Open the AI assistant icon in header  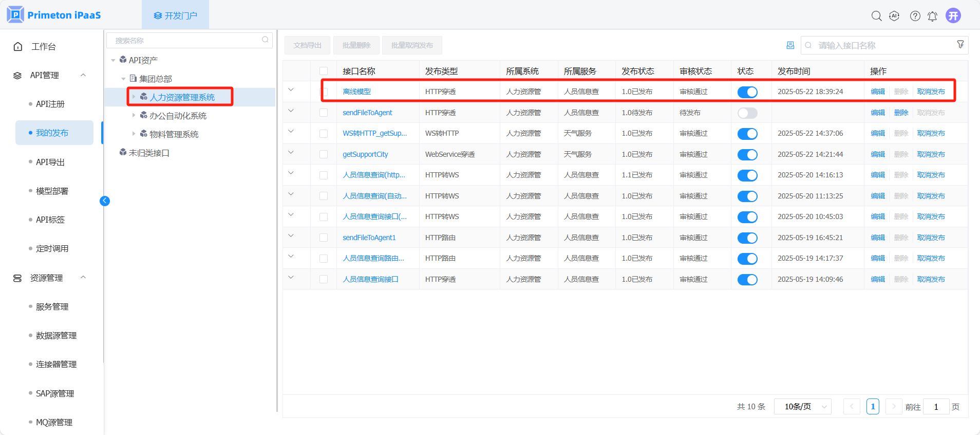coord(894,16)
